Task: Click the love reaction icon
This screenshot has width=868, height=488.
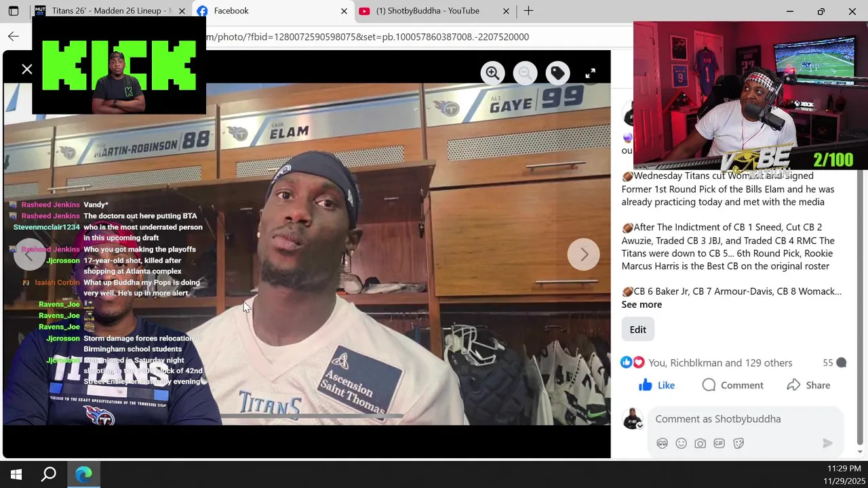Action: click(638, 363)
